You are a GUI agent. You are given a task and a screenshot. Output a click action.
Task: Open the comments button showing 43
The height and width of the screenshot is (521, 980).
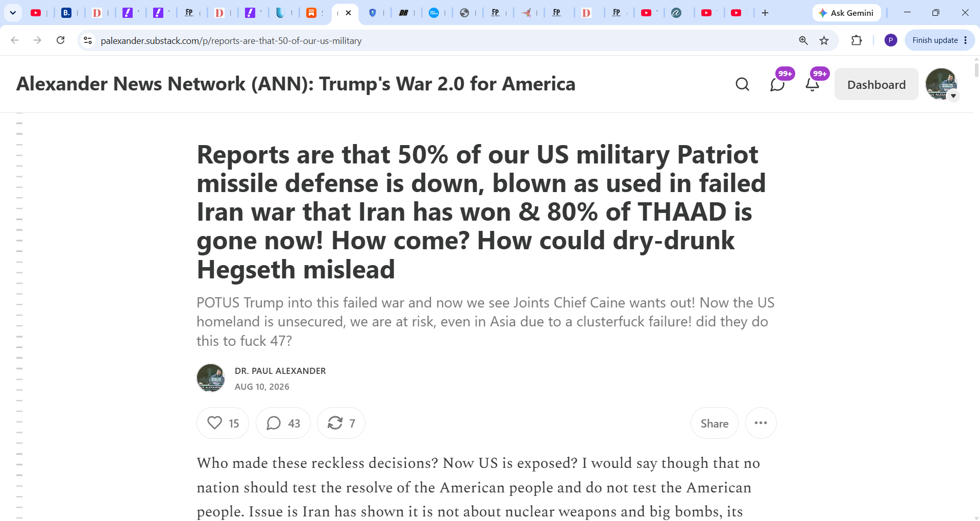pyautogui.click(x=283, y=423)
